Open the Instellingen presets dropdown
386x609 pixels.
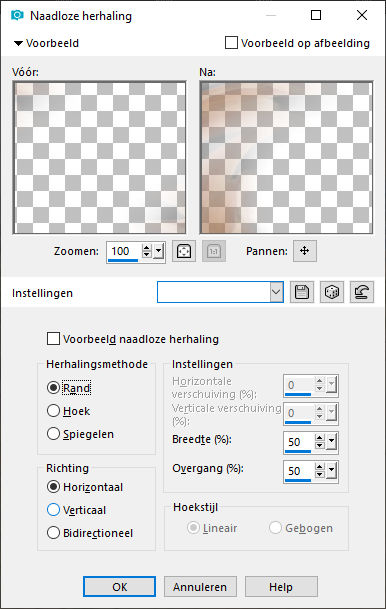click(x=276, y=292)
